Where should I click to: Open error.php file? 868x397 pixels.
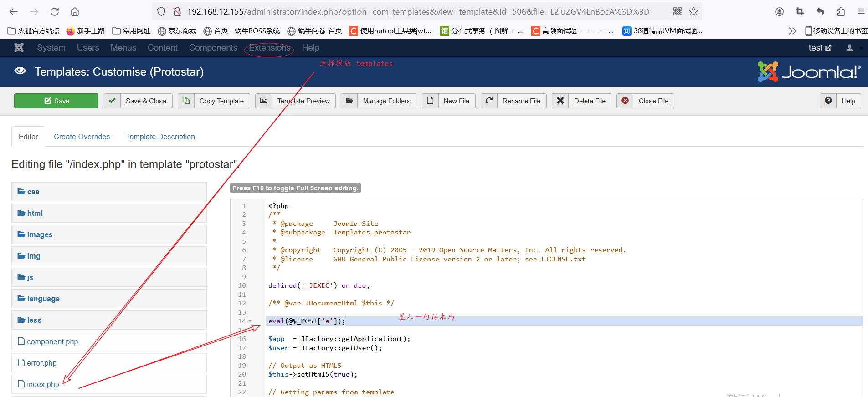(x=109, y=363)
